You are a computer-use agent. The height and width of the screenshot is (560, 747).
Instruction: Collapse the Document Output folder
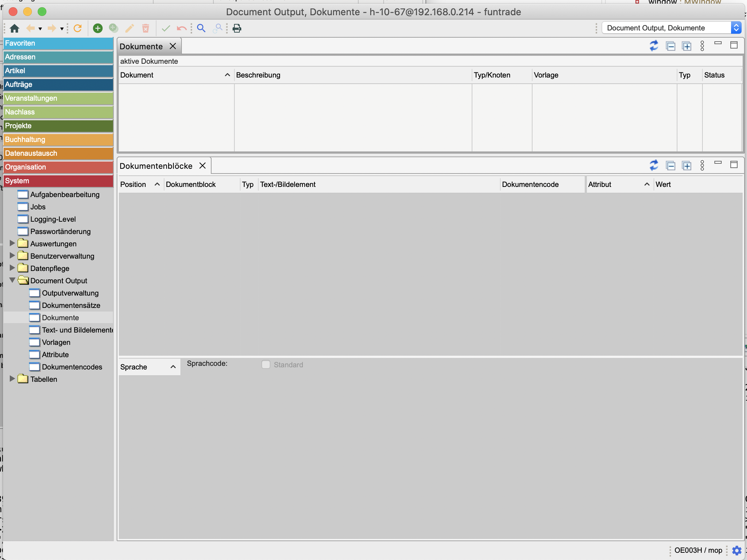coord(12,280)
